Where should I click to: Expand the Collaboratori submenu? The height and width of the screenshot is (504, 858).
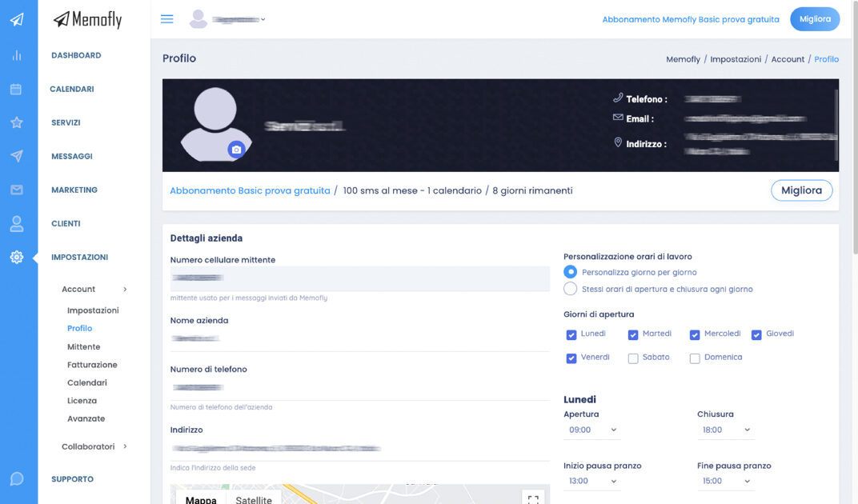pyautogui.click(x=94, y=446)
